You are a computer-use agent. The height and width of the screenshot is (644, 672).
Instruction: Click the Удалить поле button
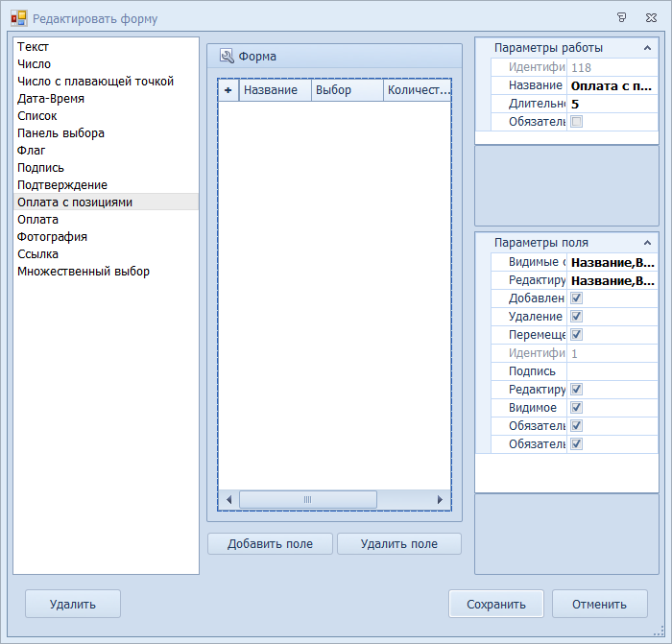(399, 544)
